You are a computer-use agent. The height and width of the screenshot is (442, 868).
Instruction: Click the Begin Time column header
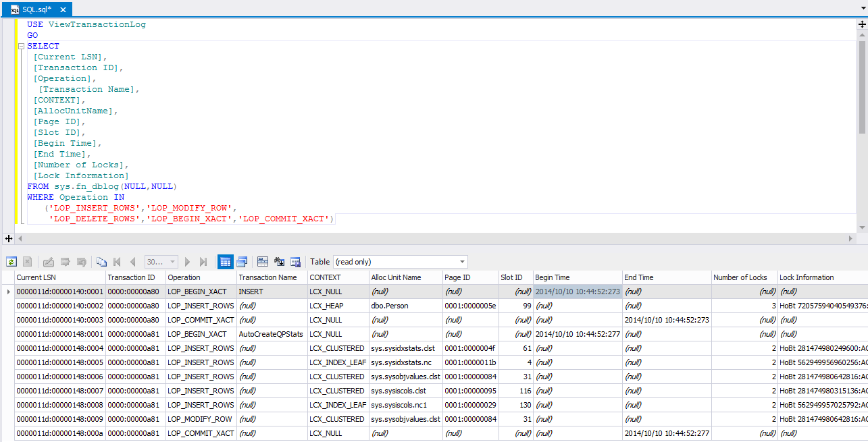click(578, 277)
